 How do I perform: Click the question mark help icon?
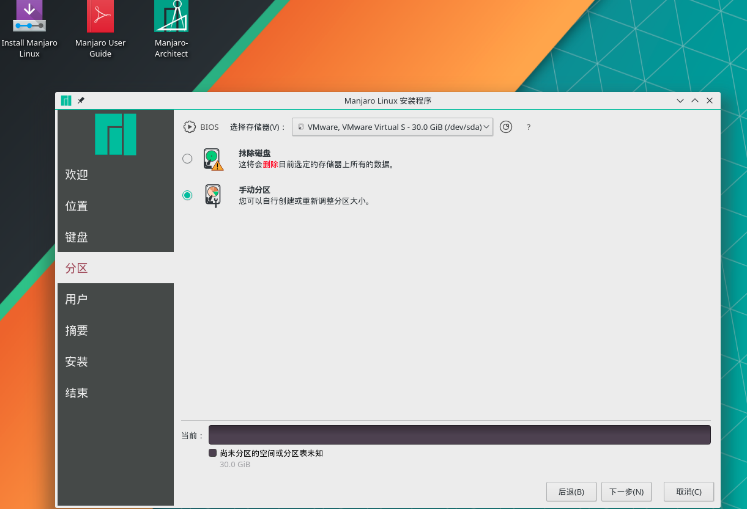coord(528,127)
